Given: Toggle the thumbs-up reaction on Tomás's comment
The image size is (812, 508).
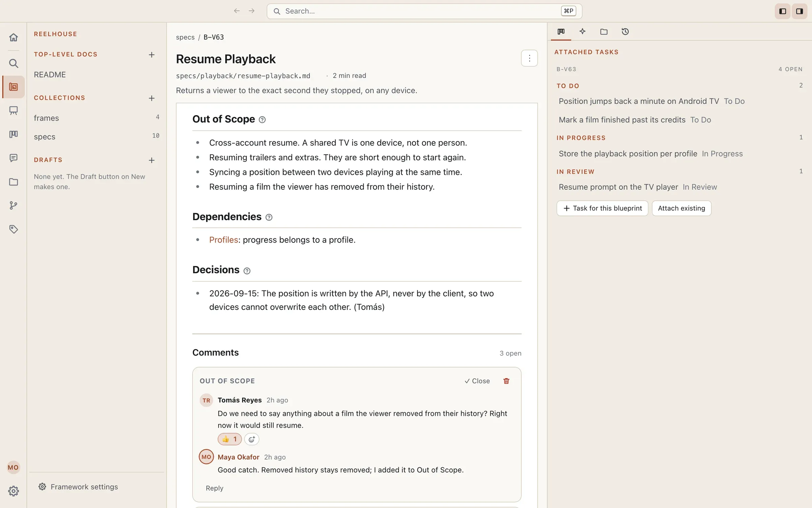Looking at the screenshot, I should pos(230,439).
